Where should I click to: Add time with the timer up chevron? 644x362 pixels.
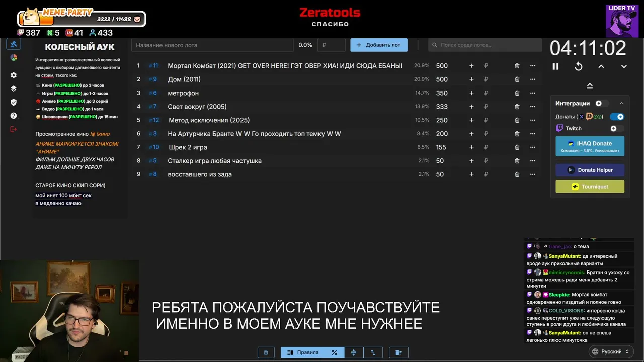click(601, 66)
